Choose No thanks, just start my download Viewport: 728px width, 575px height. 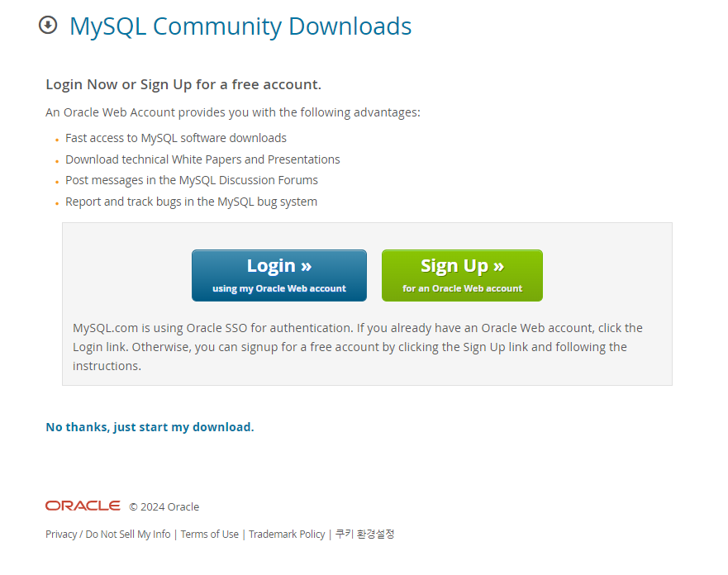pyautogui.click(x=150, y=427)
